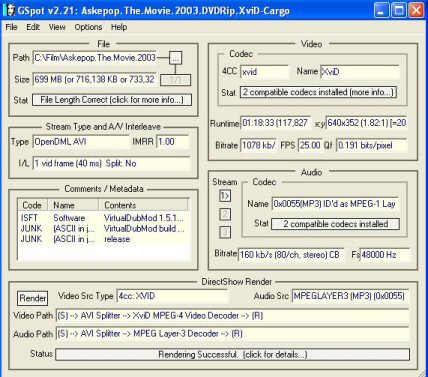This screenshot has height=377, width=428.
Task: Click 'Rendering Successful (click for details...)' status
Action: click(232, 354)
